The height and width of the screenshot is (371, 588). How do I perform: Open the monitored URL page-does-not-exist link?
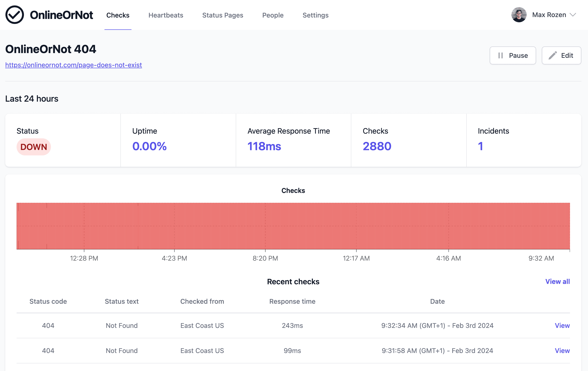pos(73,65)
